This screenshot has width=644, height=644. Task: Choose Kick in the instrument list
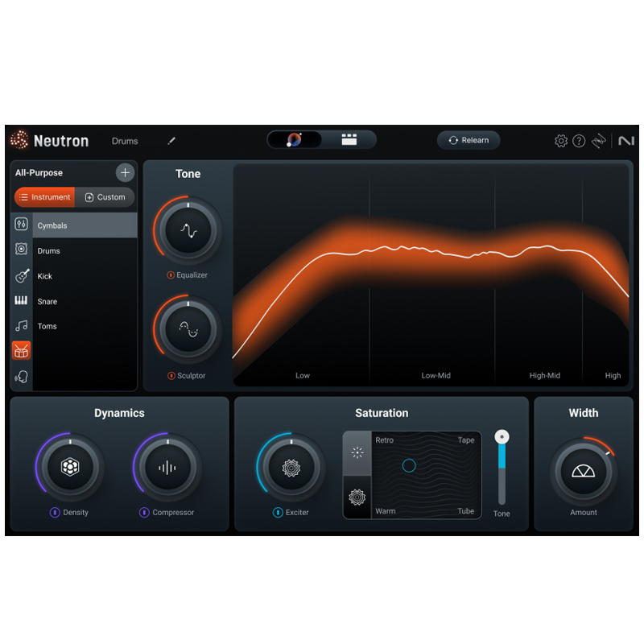[85, 276]
